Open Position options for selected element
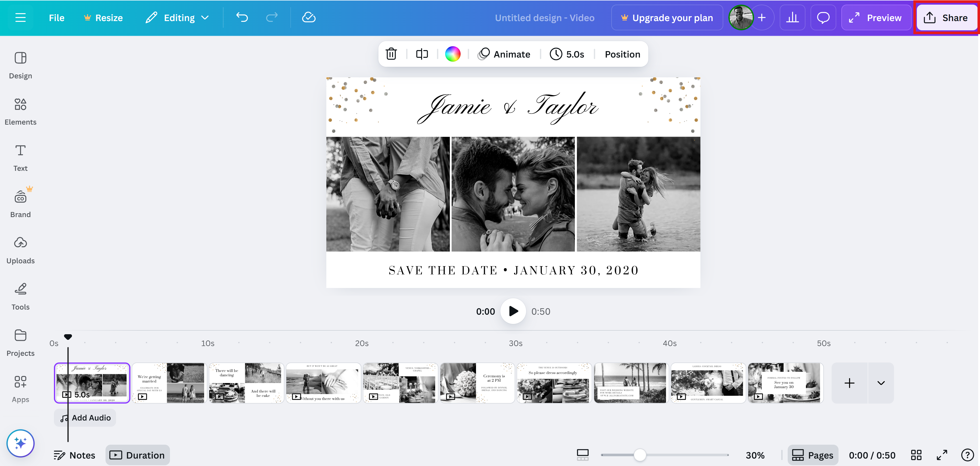Image resolution: width=980 pixels, height=466 pixels. pyautogui.click(x=622, y=54)
